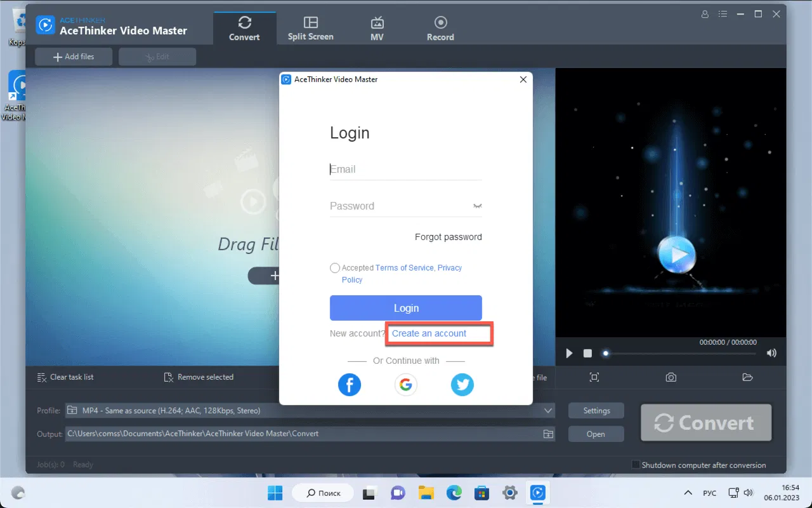Open Teams Chat on the taskbar
This screenshot has height=508, width=812.
[398, 493]
